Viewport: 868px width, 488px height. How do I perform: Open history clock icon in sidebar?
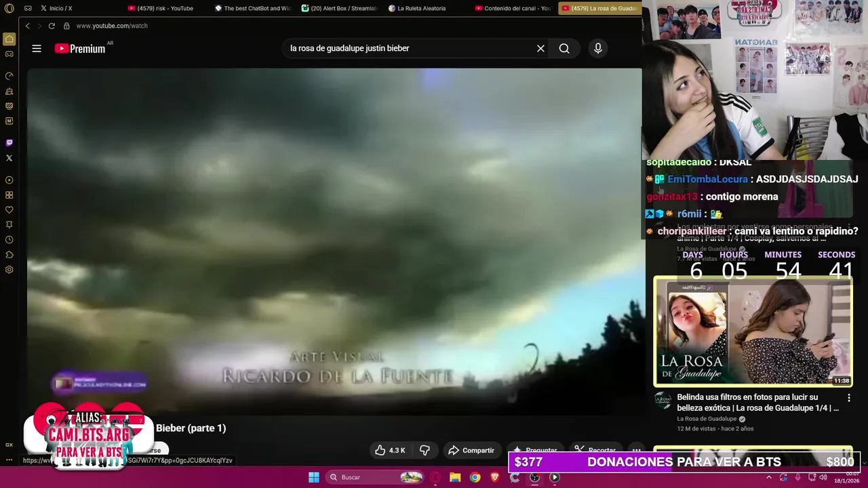click(x=9, y=240)
